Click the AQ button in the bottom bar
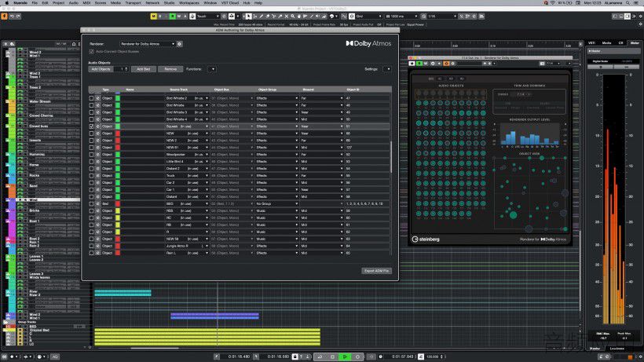 (55, 357)
